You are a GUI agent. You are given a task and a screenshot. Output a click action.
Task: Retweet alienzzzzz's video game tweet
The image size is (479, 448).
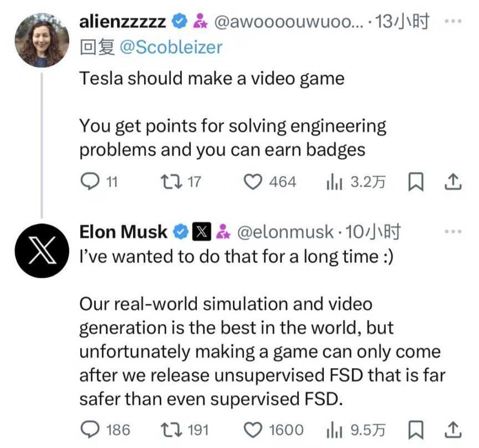point(167,181)
